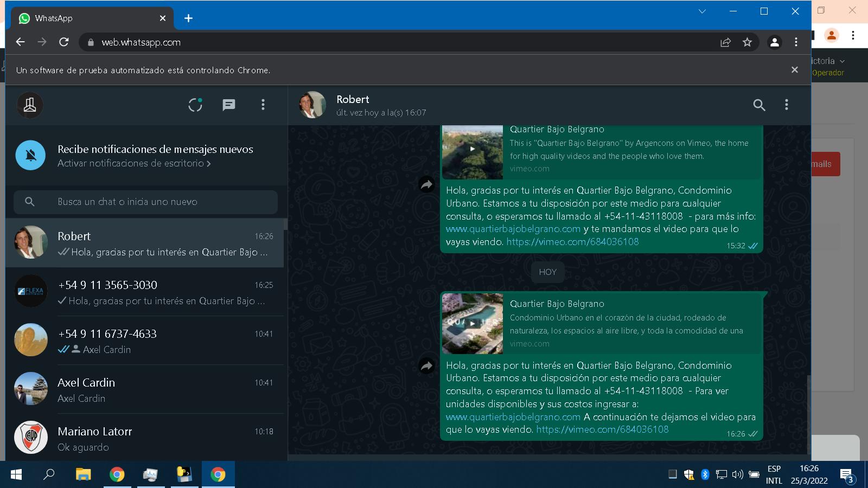The width and height of the screenshot is (868, 488).
Task: Open the Bluetooth tray icon
Action: click(x=705, y=474)
